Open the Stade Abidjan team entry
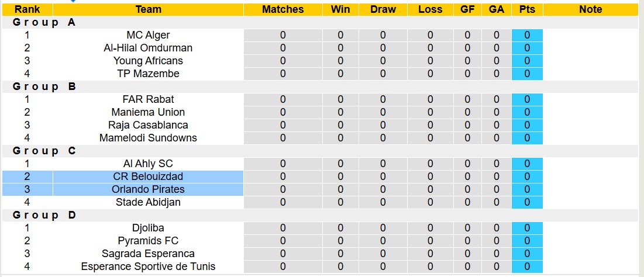This screenshot has height=277, width=644. coord(148,202)
